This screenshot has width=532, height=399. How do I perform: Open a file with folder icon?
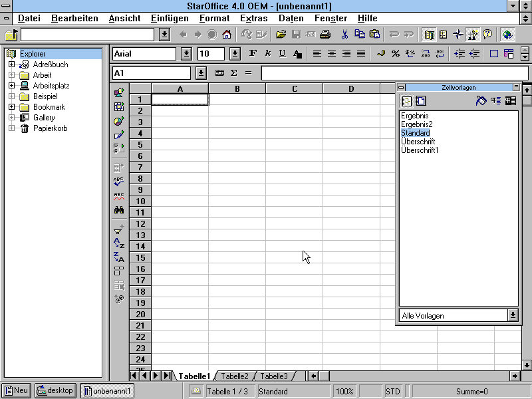(281, 35)
